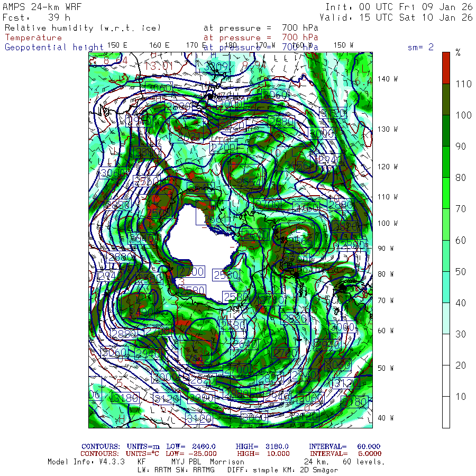Screen dimensions: 476x476
Task: Click the '70 W' longitude label
Action: 386,300
